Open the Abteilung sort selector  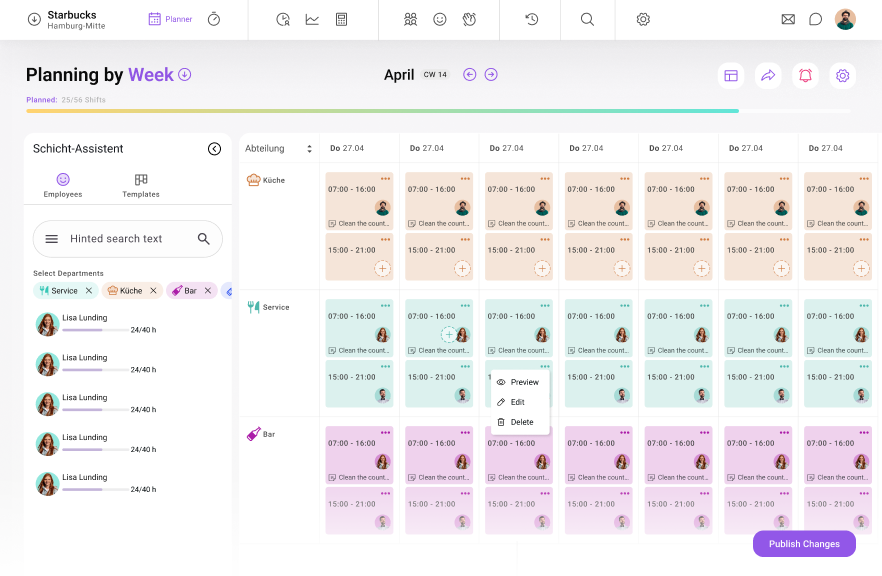tap(309, 149)
